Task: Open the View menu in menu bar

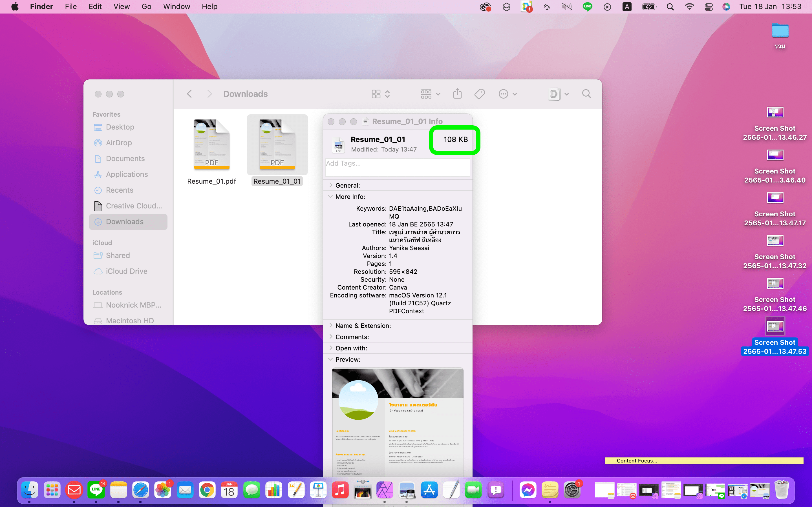Action: (x=122, y=7)
